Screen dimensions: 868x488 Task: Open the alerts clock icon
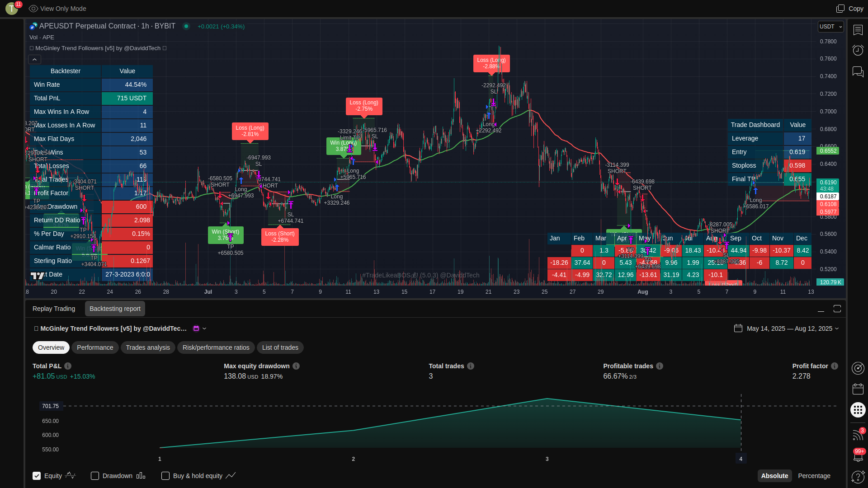(858, 50)
